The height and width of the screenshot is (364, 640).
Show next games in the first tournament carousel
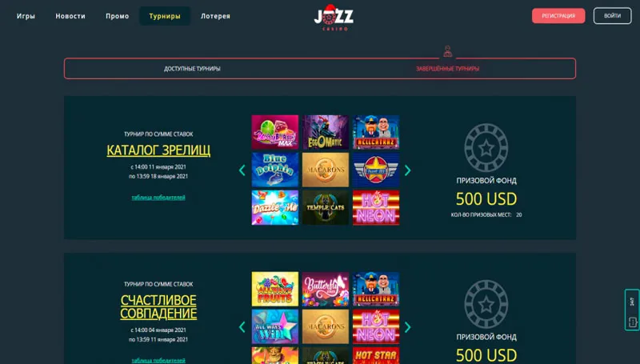[x=407, y=170]
